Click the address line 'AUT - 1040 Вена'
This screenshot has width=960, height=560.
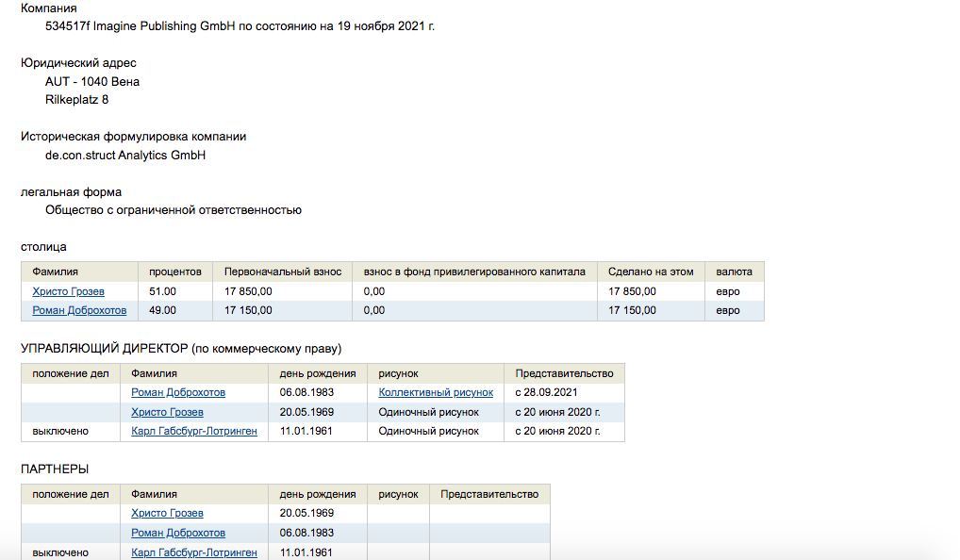pos(92,81)
